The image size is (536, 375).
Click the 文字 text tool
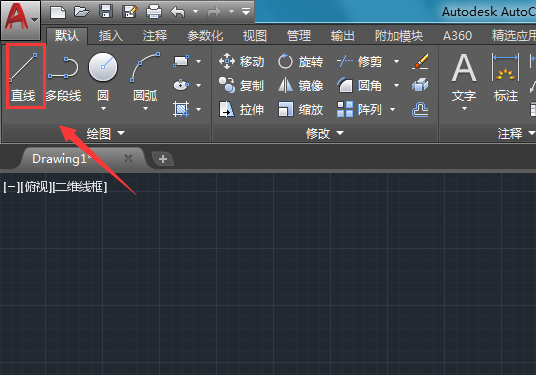coord(464,78)
